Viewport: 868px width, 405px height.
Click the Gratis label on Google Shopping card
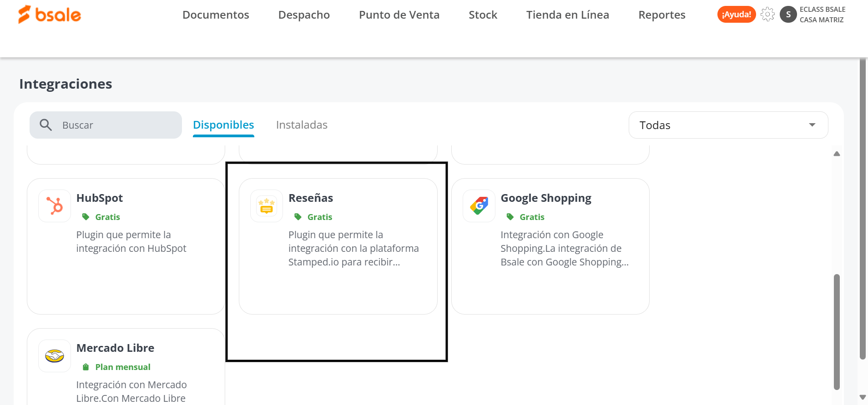(532, 217)
